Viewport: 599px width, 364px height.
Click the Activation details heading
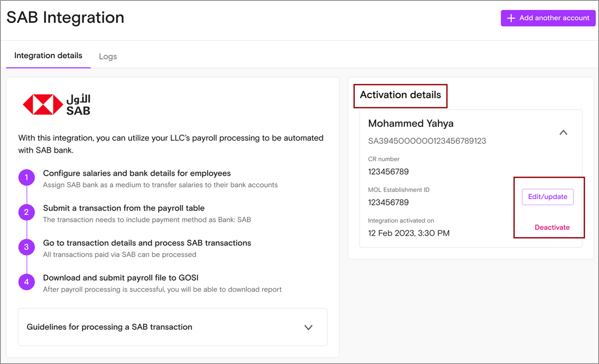tap(400, 95)
